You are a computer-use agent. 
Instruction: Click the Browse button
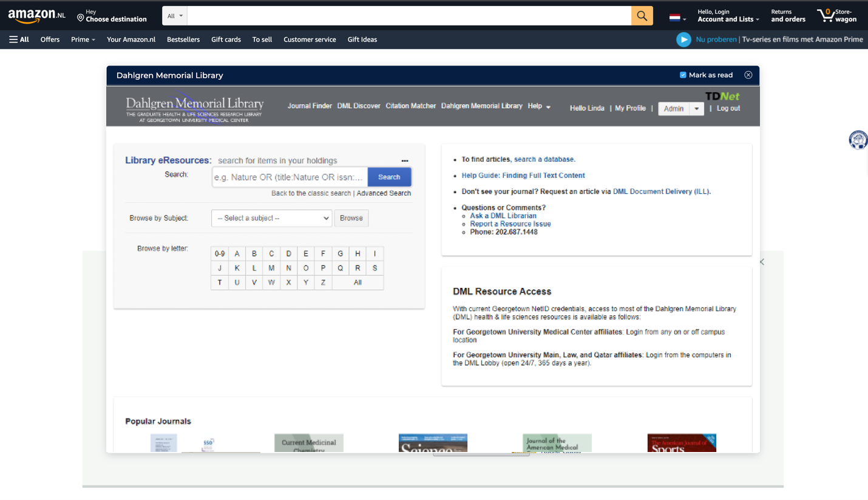tap(351, 218)
